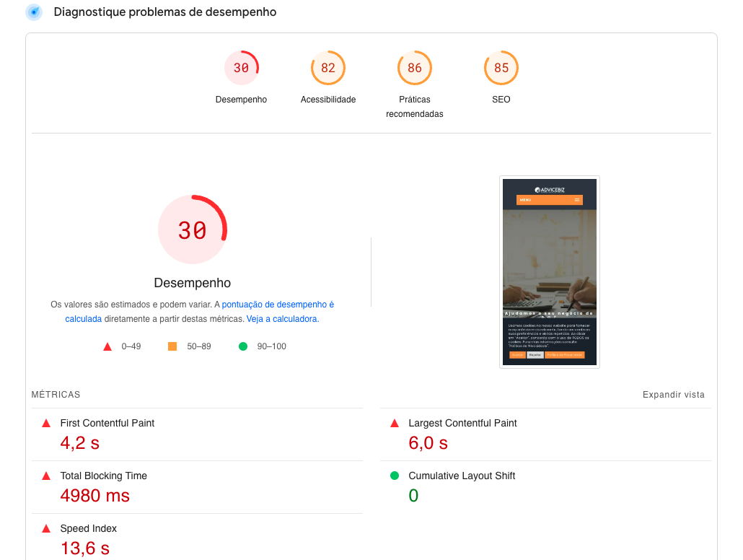
Task: Click the Acessibilidade label under the gauge
Action: click(x=328, y=100)
